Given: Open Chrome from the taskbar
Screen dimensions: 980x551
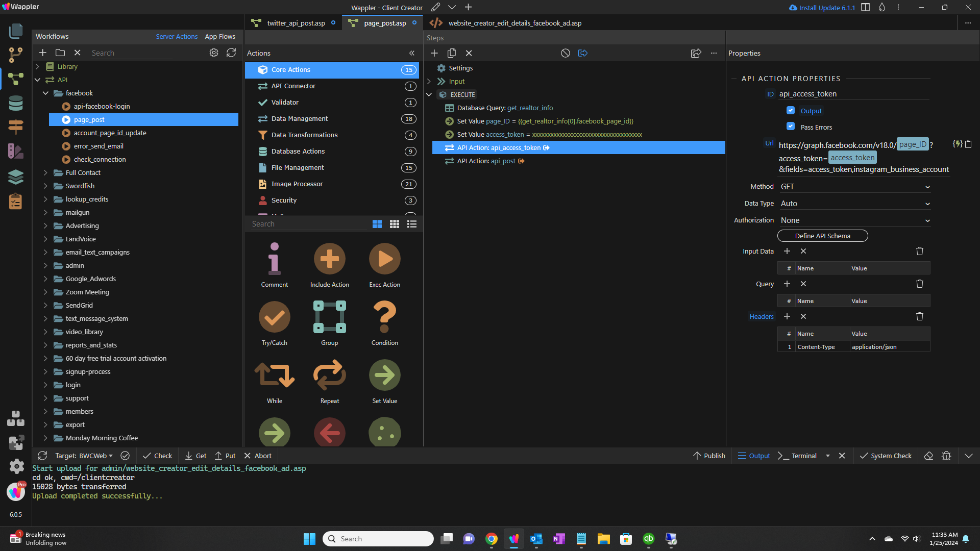Looking at the screenshot, I should coord(492,539).
